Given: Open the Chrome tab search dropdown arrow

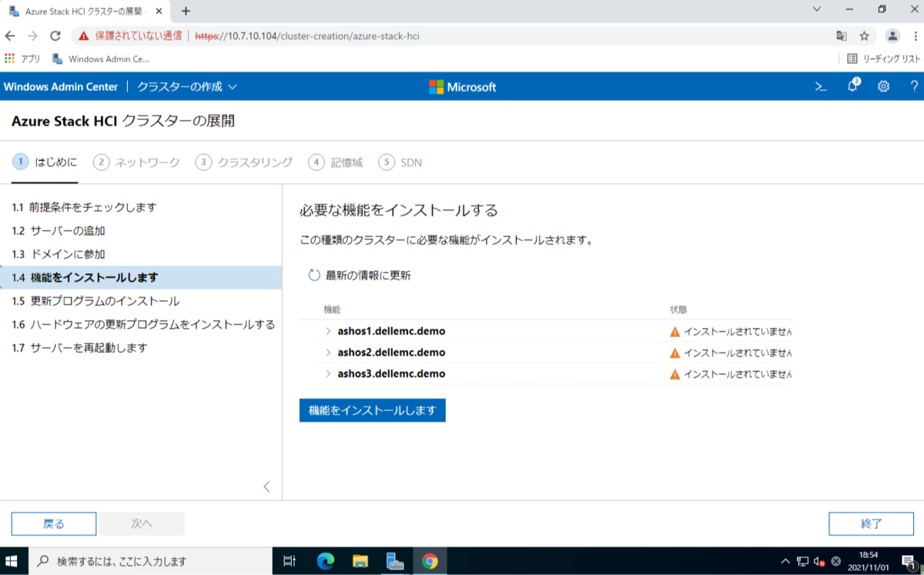Looking at the screenshot, I should click(x=817, y=9).
